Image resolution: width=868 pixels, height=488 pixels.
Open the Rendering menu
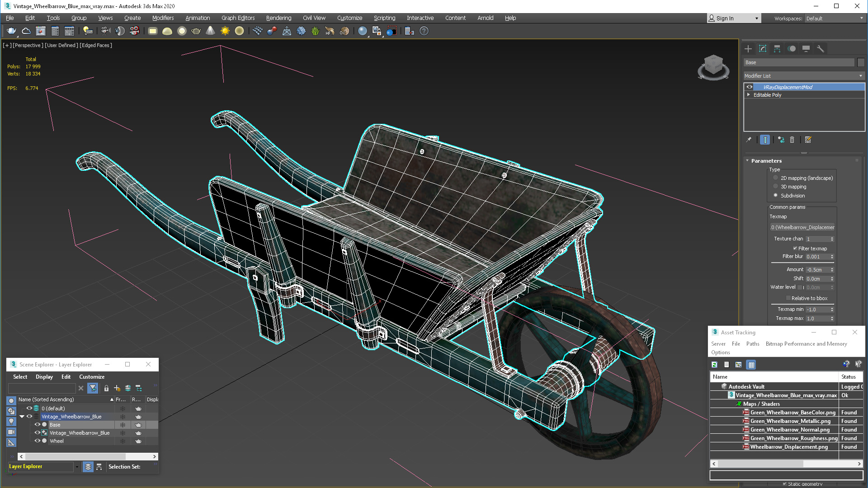278,18
